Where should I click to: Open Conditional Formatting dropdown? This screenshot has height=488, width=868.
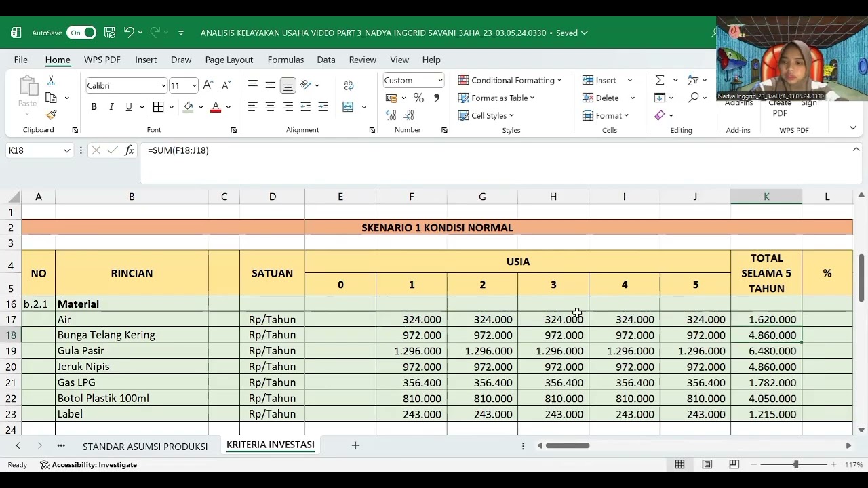tap(510, 80)
